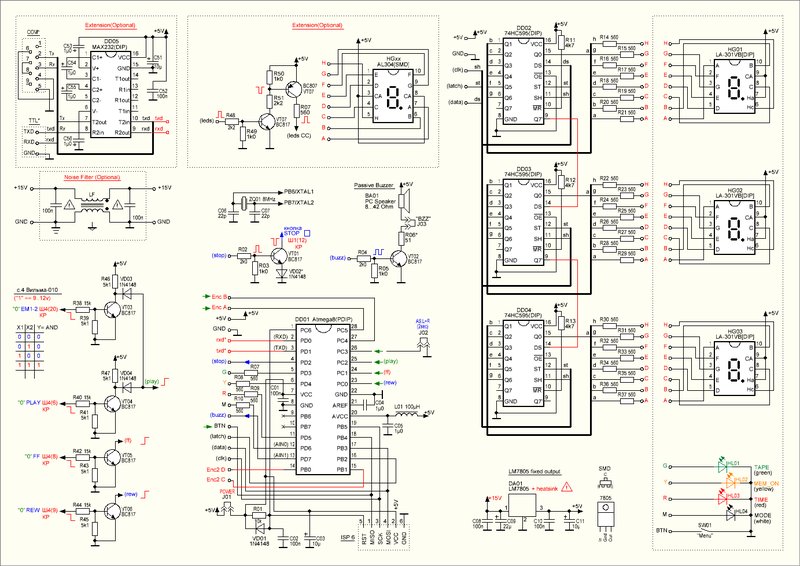Click the DD02 74HC595 shift register
Image resolution: width=800 pixels, height=566 pixels.
click(522, 82)
